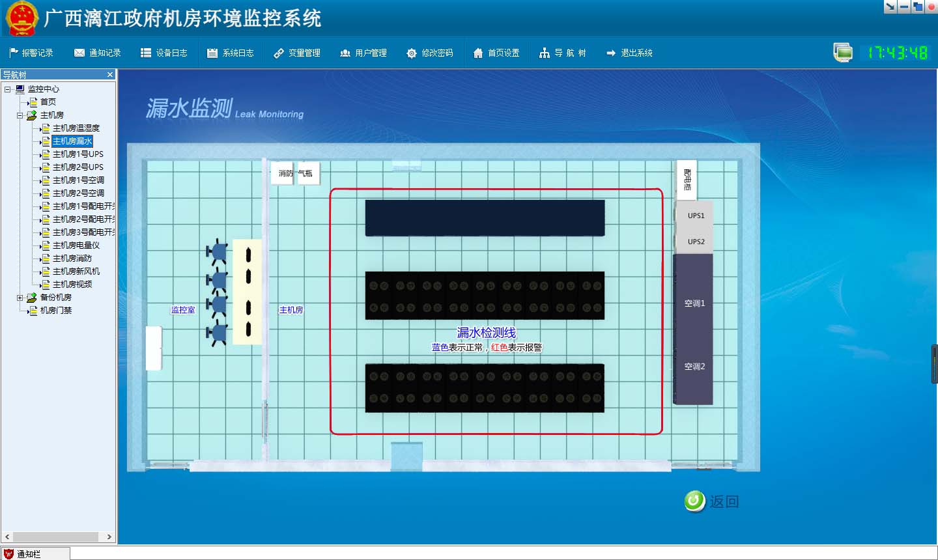The width and height of the screenshot is (938, 560).
Task: Click the 通知栏 tab at the bottom
Action: pyautogui.click(x=35, y=553)
